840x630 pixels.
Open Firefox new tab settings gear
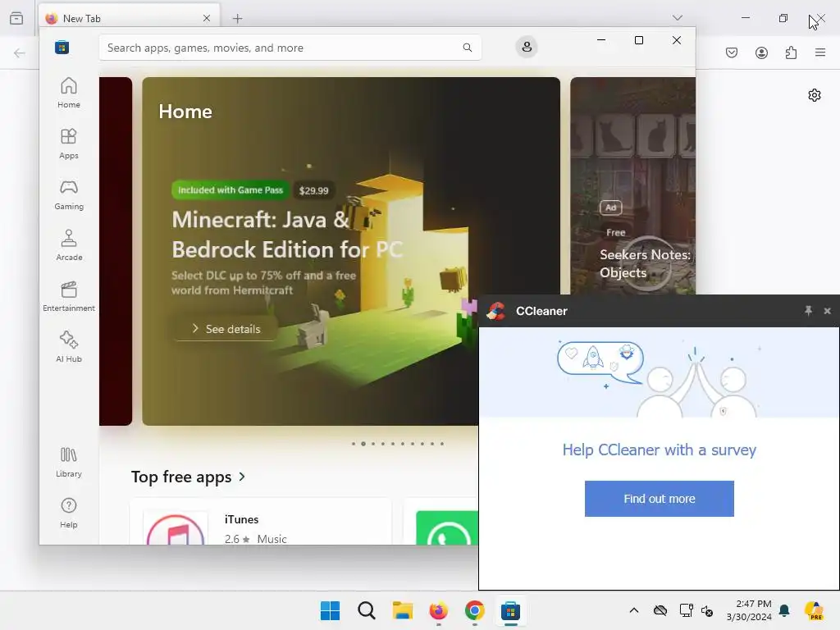coord(815,95)
